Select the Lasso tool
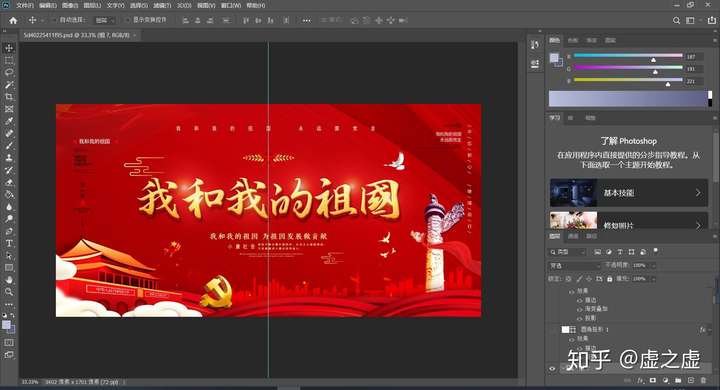The width and height of the screenshot is (720, 390). pos(9,72)
